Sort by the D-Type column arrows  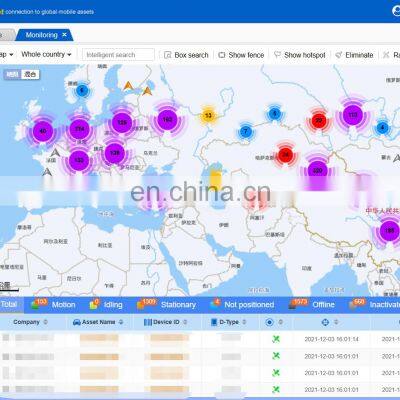244,322
